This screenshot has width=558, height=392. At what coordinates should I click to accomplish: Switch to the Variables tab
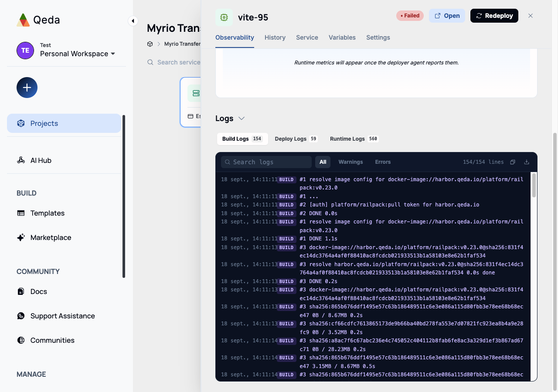click(x=342, y=37)
